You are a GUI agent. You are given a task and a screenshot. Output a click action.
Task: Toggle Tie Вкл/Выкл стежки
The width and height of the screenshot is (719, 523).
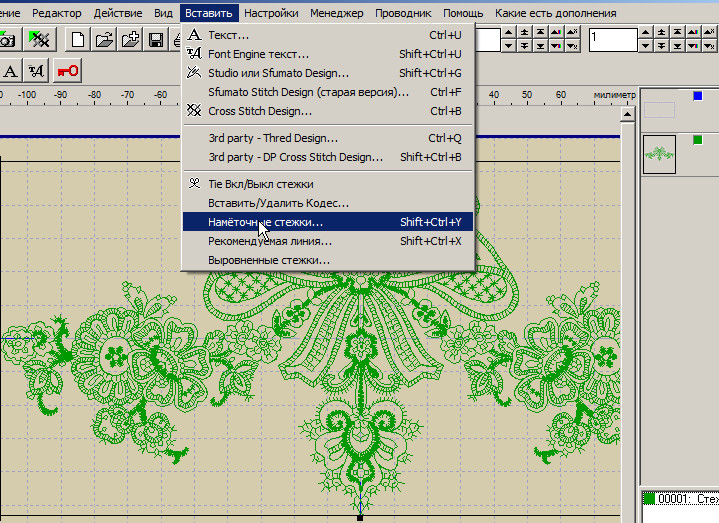click(x=328, y=184)
